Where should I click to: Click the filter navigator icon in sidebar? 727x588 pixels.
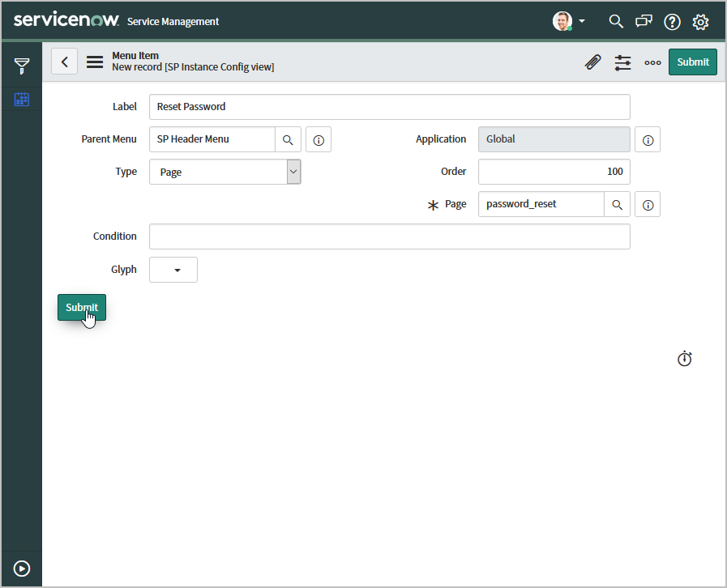click(x=22, y=66)
